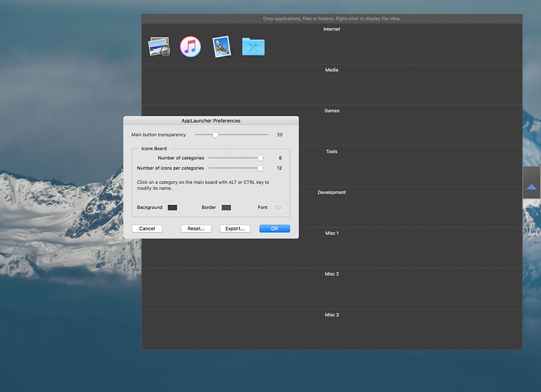The width and height of the screenshot is (541, 392).
Task: Launch the Preview app icon
Action: click(159, 47)
